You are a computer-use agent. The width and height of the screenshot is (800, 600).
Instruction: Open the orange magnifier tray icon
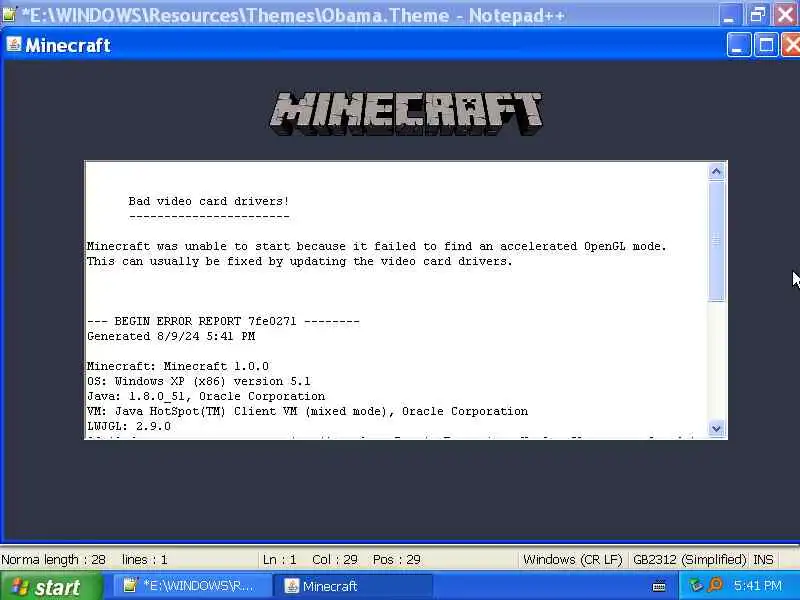coord(716,585)
